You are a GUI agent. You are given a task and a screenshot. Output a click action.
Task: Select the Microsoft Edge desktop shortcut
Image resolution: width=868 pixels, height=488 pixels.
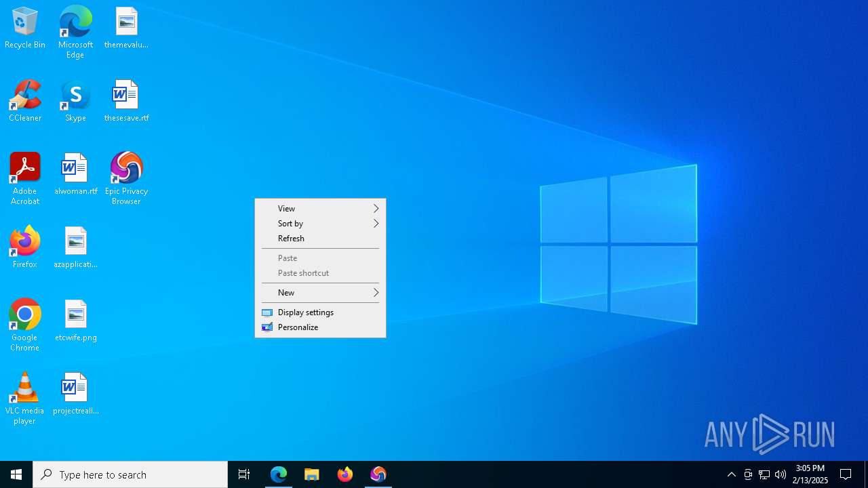pos(75,33)
